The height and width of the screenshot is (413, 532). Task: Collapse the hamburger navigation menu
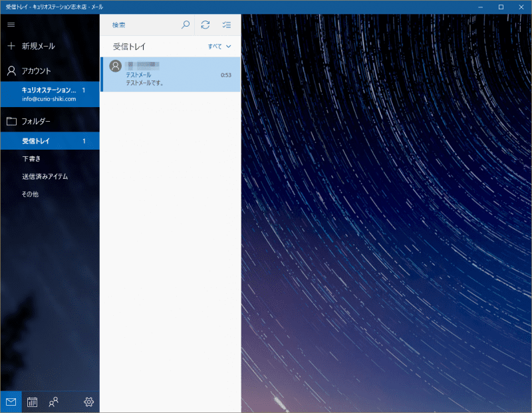tap(11, 25)
